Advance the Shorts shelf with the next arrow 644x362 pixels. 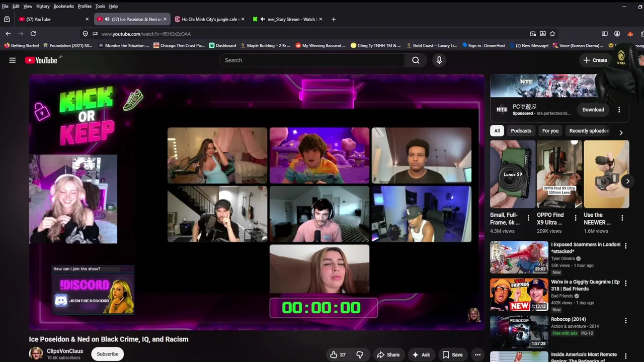(627, 181)
